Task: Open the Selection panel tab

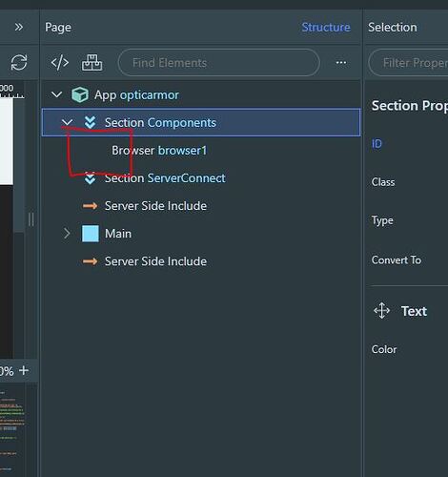Action: [x=393, y=28]
